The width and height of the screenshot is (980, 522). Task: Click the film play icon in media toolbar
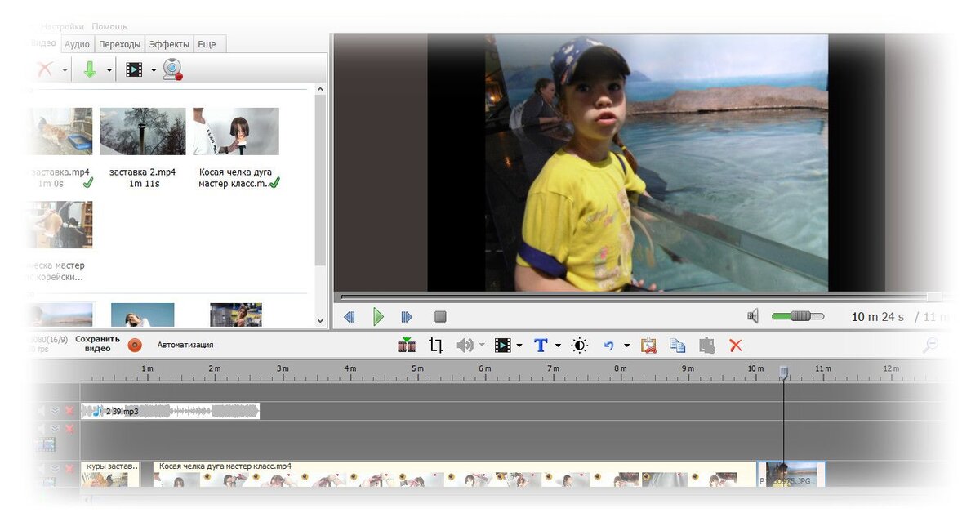click(x=134, y=70)
